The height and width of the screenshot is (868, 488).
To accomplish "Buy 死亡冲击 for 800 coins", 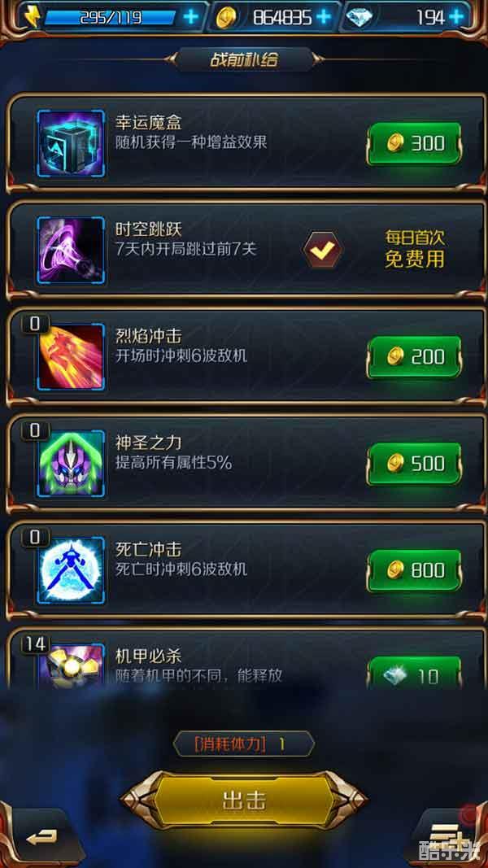I will (x=415, y=571).
